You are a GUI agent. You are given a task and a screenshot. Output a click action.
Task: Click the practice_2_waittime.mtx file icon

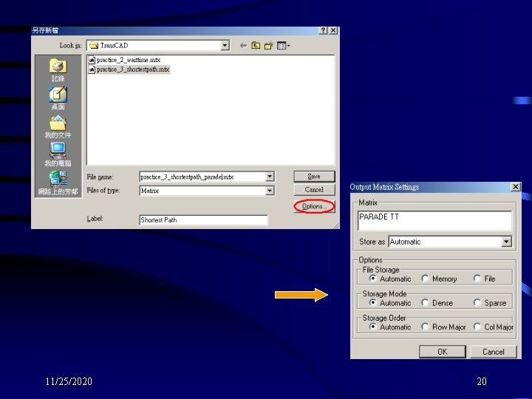pyautogui.click(x=92, y=60)
